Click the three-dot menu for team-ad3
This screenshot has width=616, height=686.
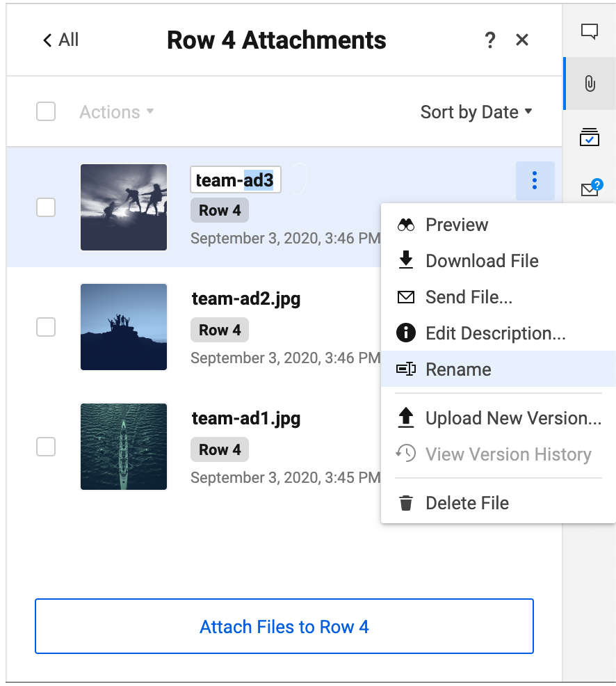[x=535, y=181]
